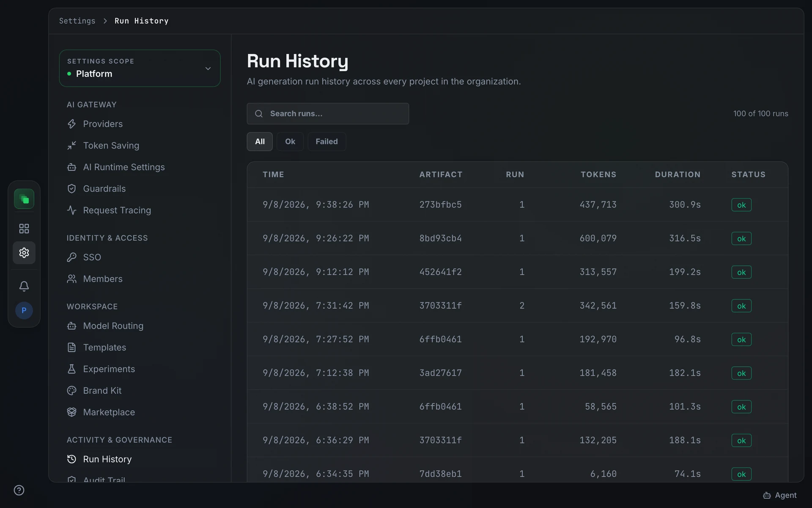812x508 pixels.
Task: Open notifications bell icon
Action: coord(24,286)
